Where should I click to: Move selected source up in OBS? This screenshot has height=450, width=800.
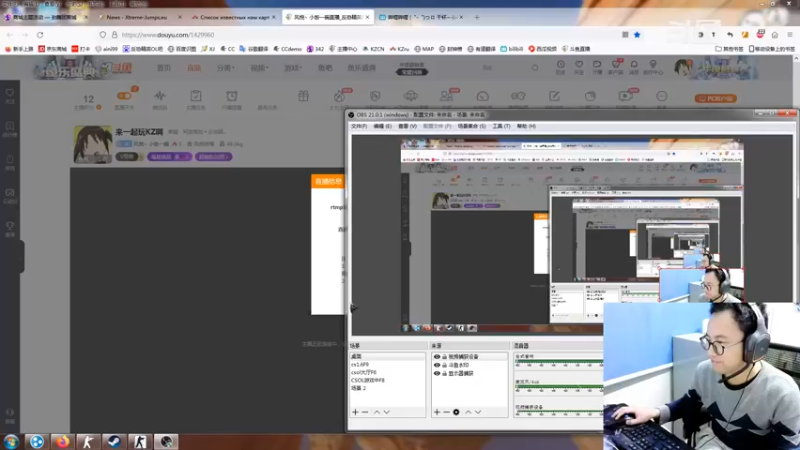468,412
